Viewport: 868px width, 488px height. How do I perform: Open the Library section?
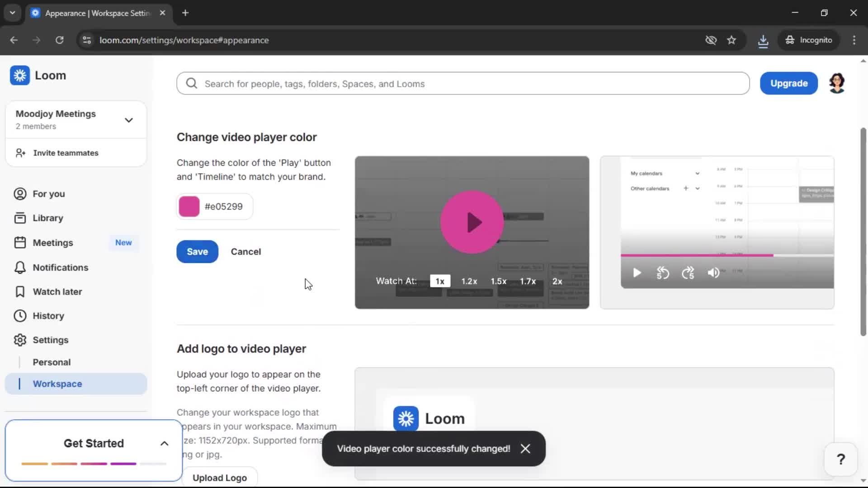point(48,217)
